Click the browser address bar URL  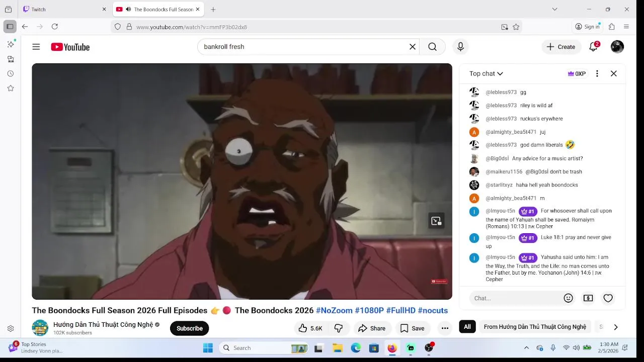(x=191, y=27)
